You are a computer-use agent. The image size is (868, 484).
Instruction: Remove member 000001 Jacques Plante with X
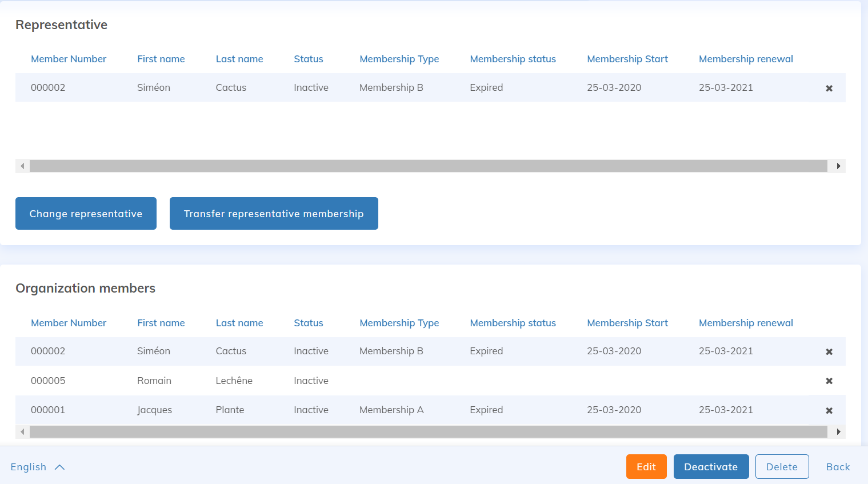(829, 411)
